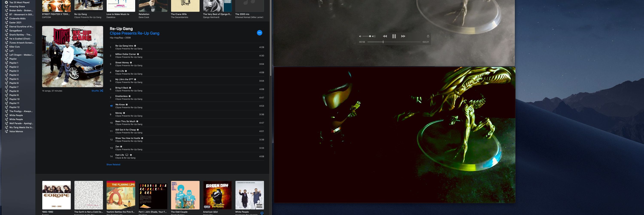The image size is (644, 215).
Task: Select track Million Dollar Corner
Action: pos(187,55)
